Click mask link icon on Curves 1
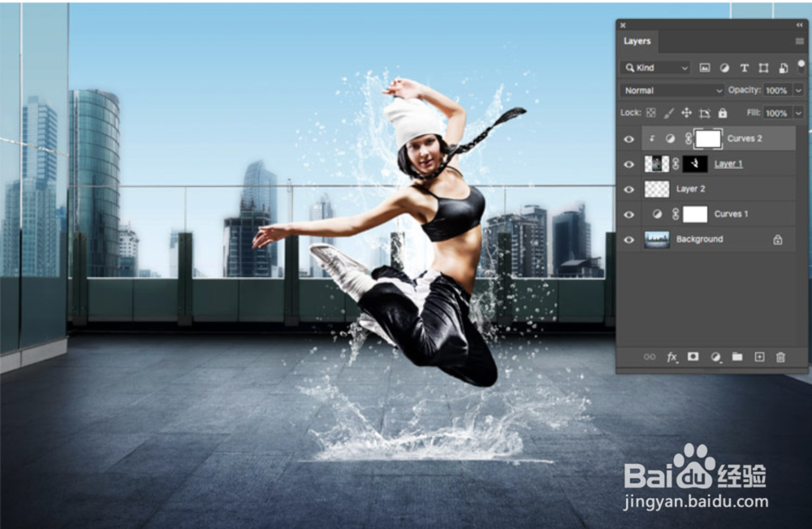 coord(676,214)
